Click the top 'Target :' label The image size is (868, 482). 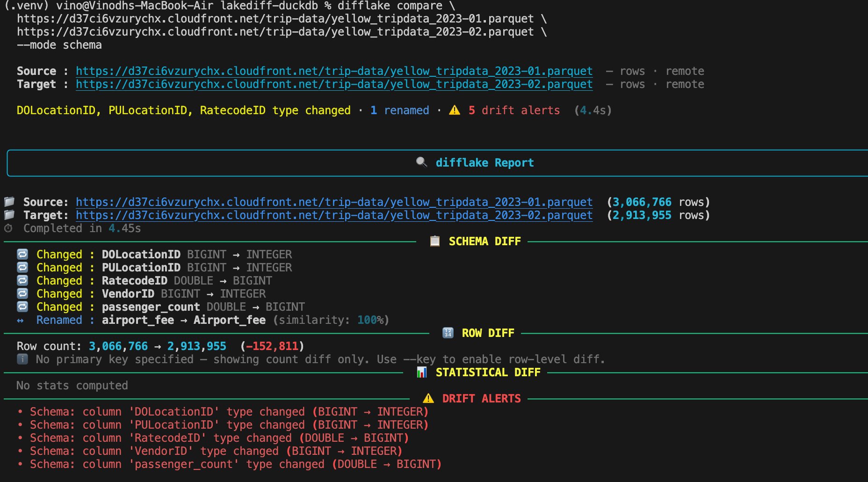pos(43,84)
